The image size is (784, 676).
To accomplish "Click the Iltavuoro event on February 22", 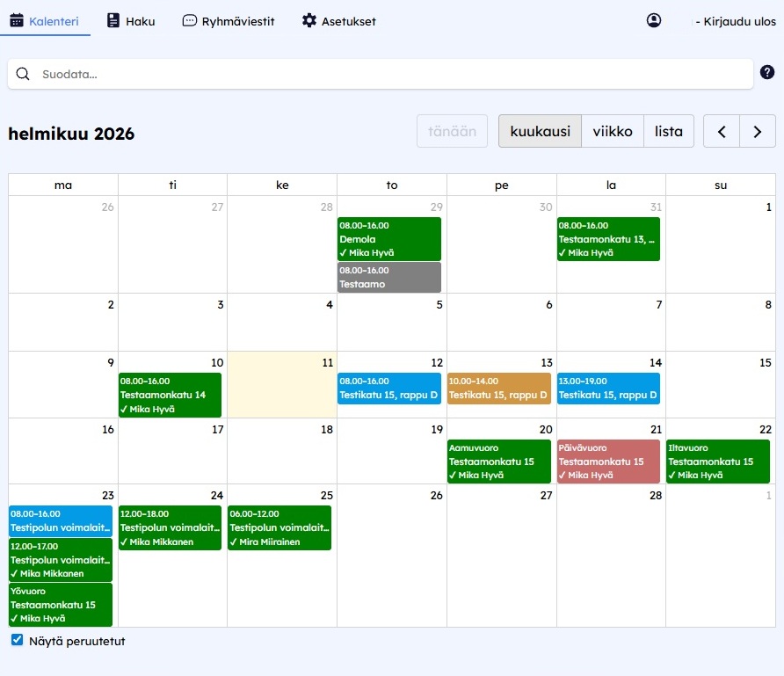I will click(x=717, y=461).
